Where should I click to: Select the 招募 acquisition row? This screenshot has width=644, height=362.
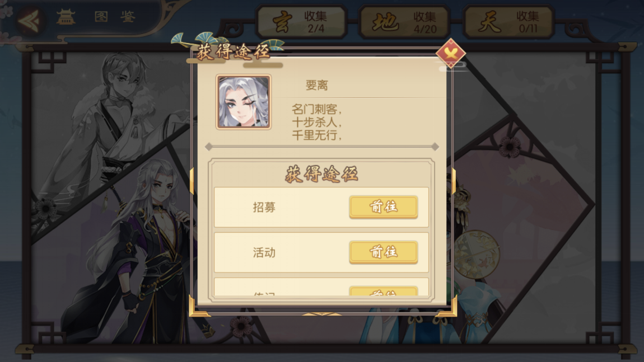(321, 207)
